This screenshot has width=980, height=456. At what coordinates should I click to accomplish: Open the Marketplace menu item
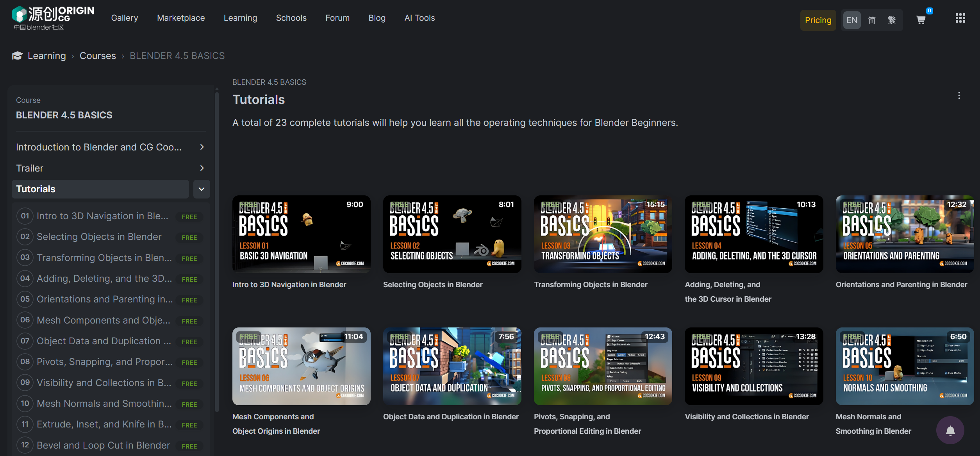(x=180, y=18)
